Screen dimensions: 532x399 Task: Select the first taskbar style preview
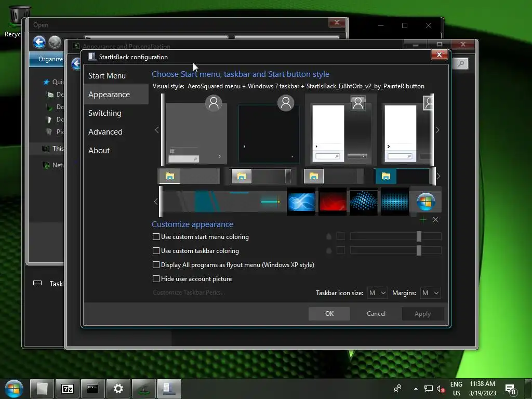tap(189, 176)
